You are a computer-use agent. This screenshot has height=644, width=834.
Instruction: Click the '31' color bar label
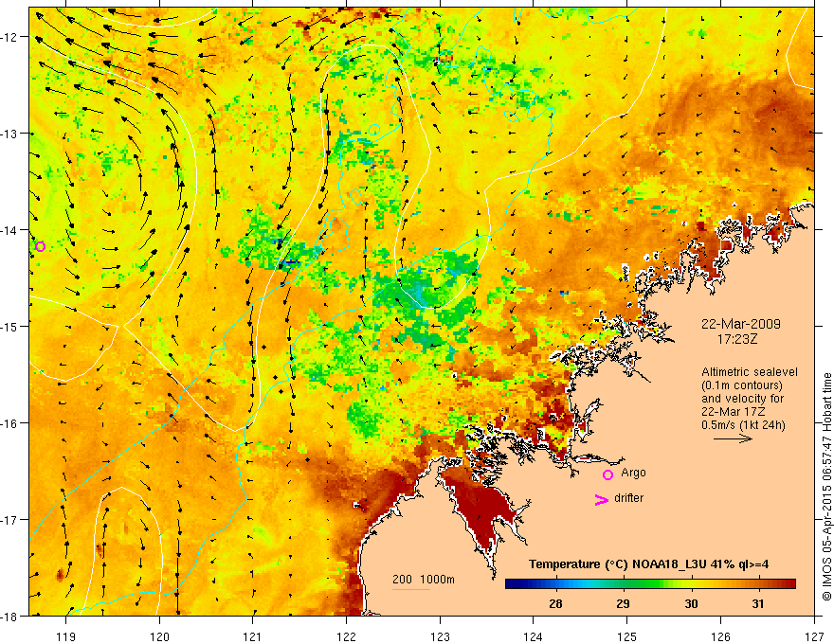pyautogui.click(x=758, y=603)
